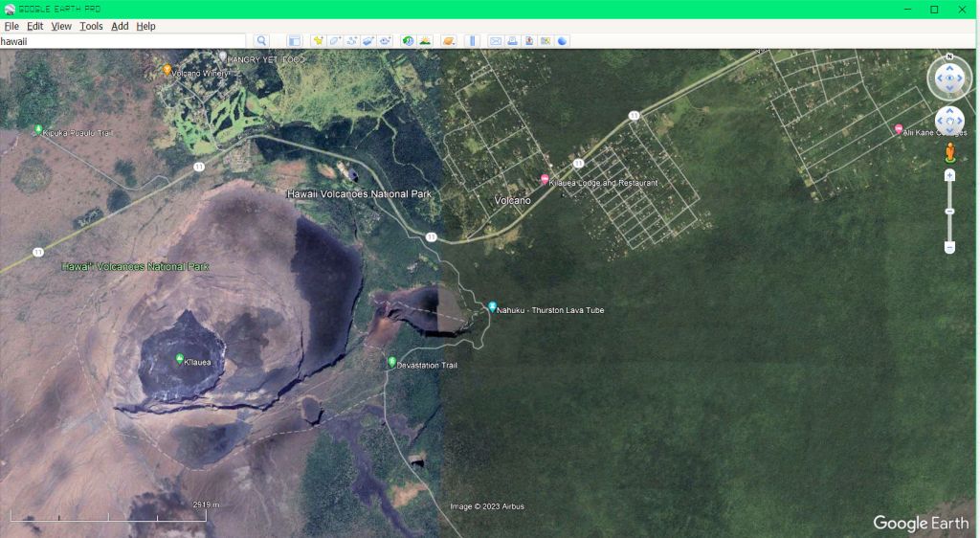Toggle sunlight across the landscape

click(425, 41)
